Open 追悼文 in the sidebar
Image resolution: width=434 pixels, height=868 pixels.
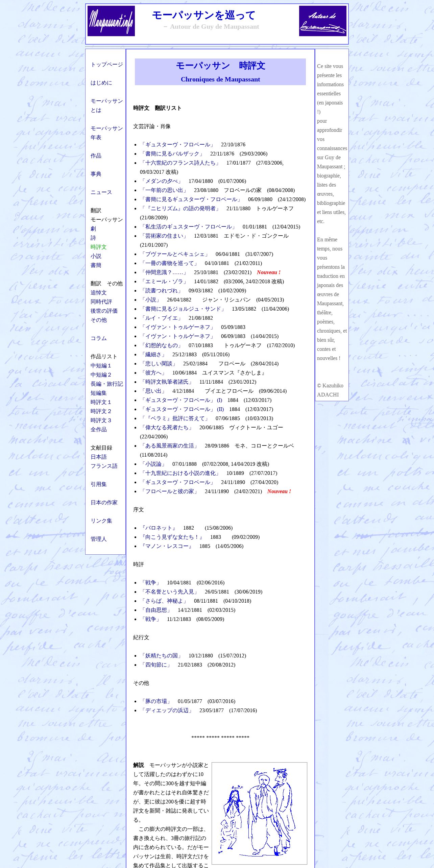click(x=99, y=293)
